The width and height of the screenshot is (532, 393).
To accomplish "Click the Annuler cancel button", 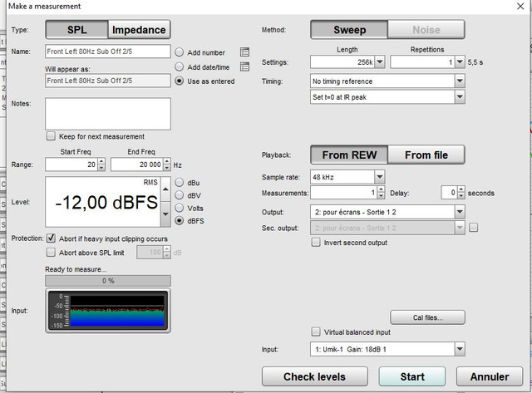I will pyautogui.click(x=490, y=376).
